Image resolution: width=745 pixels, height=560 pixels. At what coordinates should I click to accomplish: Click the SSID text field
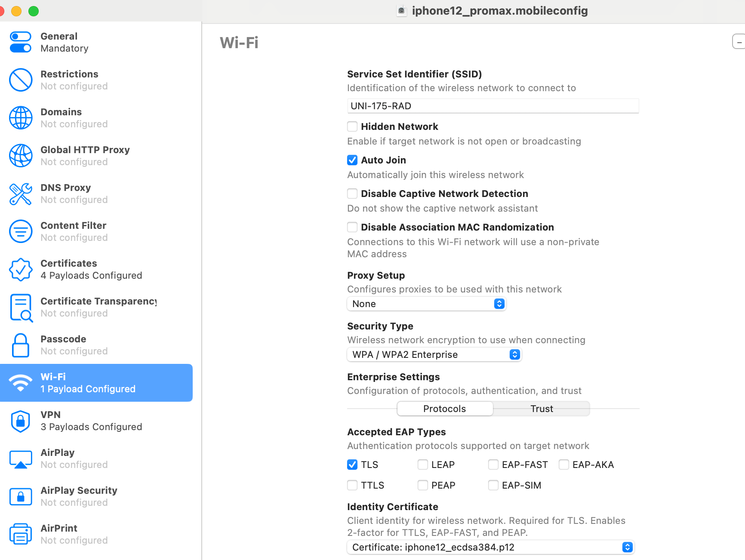pyautogui.click(x=493, y=106)
